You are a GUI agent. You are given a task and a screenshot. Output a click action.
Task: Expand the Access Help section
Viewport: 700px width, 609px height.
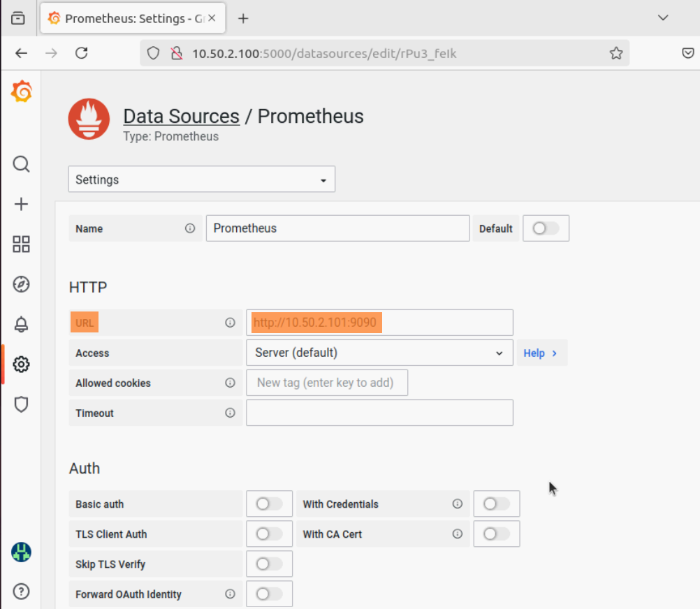click(x=541, y=353)
